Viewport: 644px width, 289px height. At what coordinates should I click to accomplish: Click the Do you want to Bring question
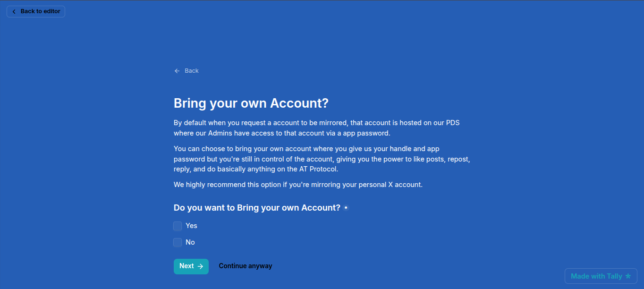coord(257,208)
